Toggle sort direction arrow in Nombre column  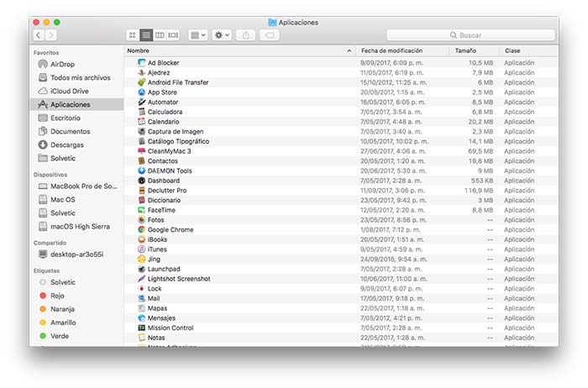349,50
